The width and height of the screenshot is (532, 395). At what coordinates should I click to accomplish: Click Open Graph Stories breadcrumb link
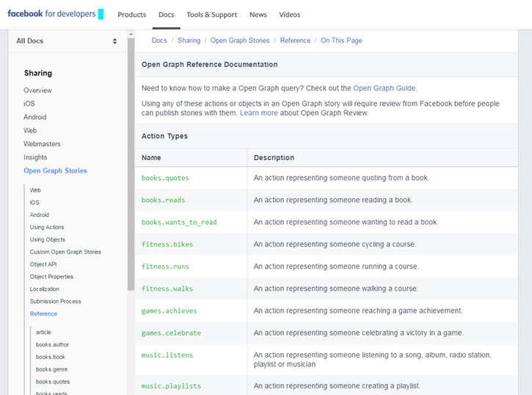click(240, 40)
